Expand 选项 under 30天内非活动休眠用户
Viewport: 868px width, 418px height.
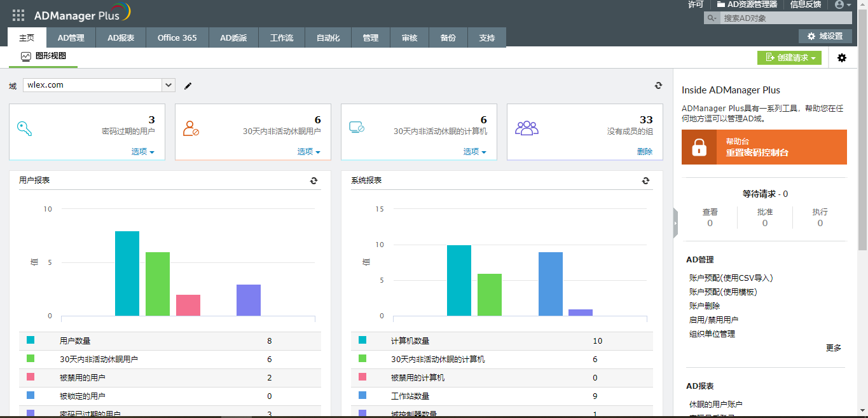coord(309,152)
